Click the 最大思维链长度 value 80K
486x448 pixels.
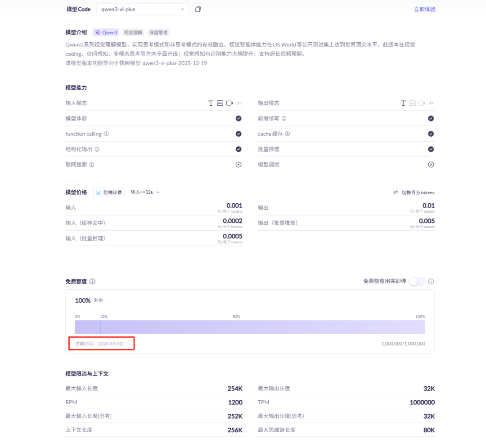point(429,430)
